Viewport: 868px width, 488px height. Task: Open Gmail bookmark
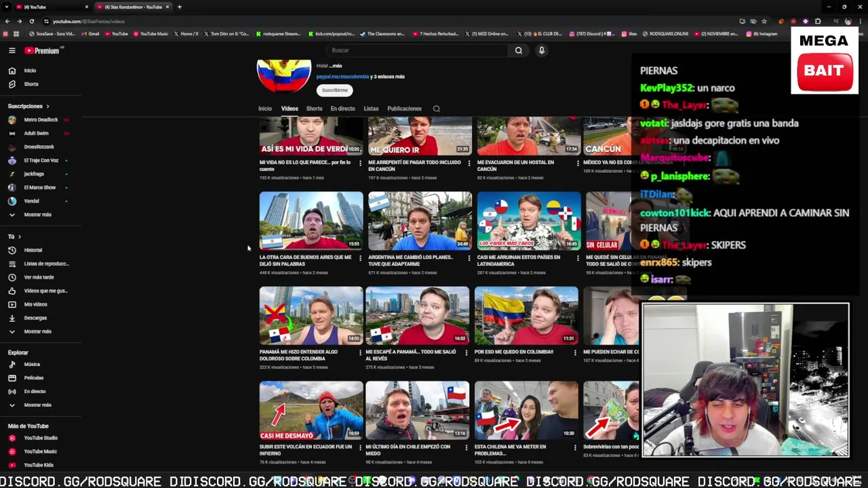point(91,34)
